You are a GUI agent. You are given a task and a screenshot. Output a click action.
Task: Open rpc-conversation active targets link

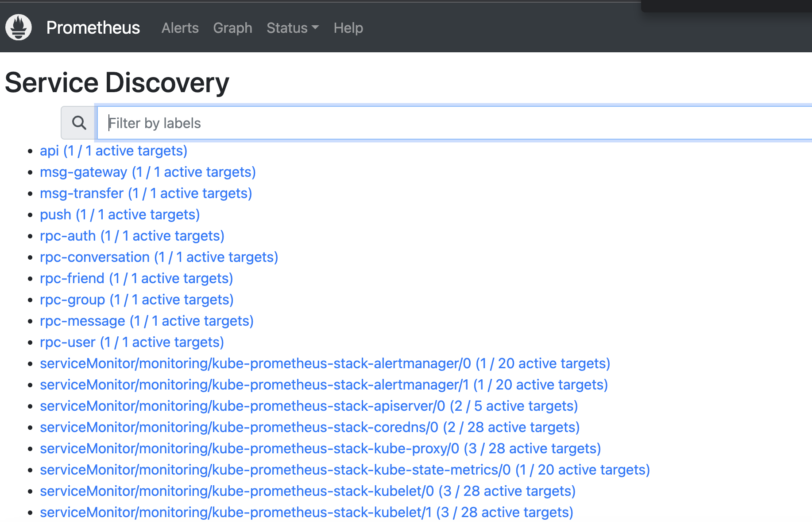pyautogui.click(x=159, y=257)
